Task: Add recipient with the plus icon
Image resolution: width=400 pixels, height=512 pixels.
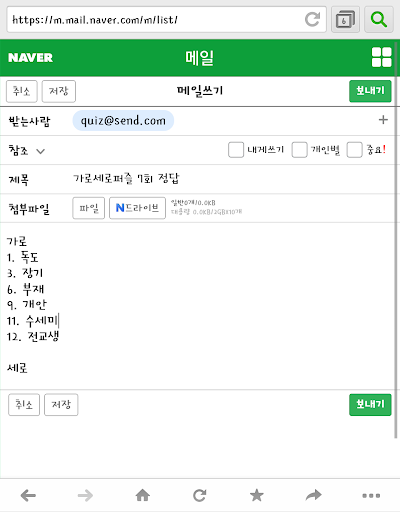Action: pos(383,120)
